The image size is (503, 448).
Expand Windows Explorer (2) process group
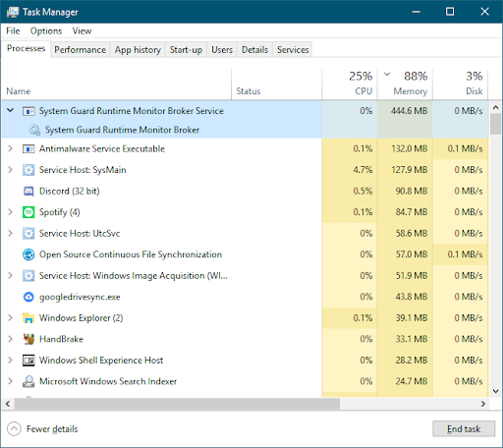[11, 317]
